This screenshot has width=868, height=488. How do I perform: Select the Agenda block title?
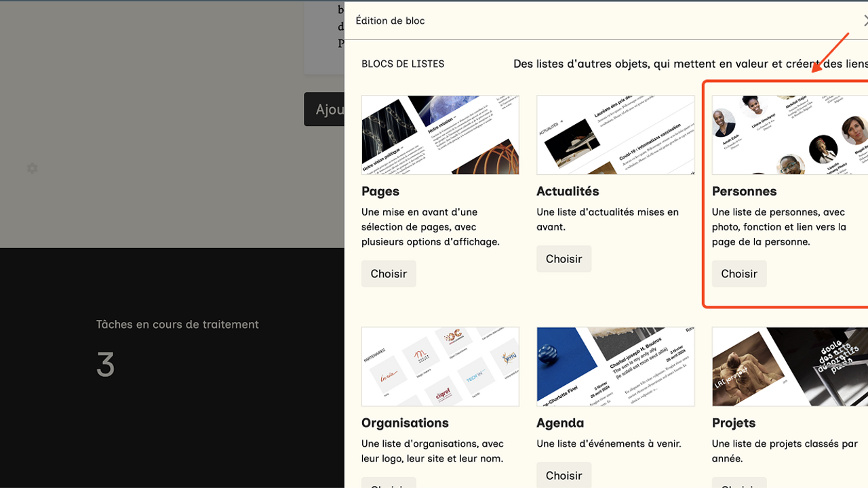[560, 423]
